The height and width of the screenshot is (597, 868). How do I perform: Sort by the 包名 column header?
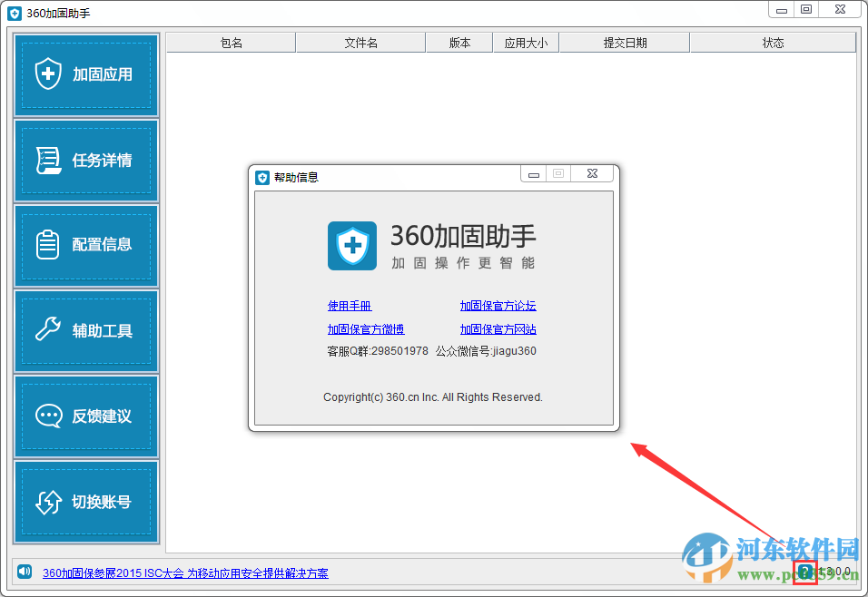(230, 42)
